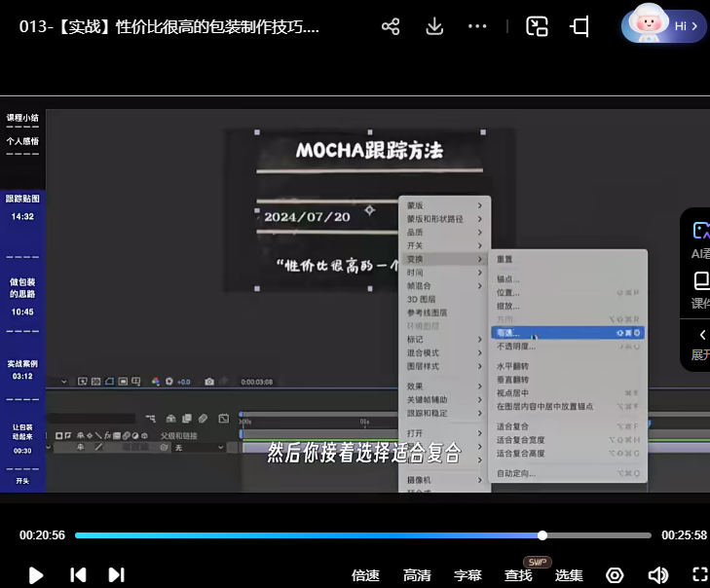Click the hexagon settings icon in player
This screenshot has width=710, height=588.
[615, 574]
